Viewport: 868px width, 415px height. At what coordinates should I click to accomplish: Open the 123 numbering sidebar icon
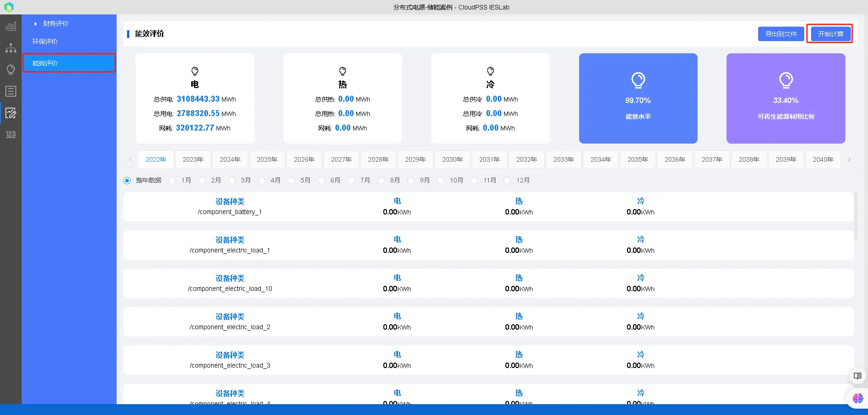(x=11, y=134)
